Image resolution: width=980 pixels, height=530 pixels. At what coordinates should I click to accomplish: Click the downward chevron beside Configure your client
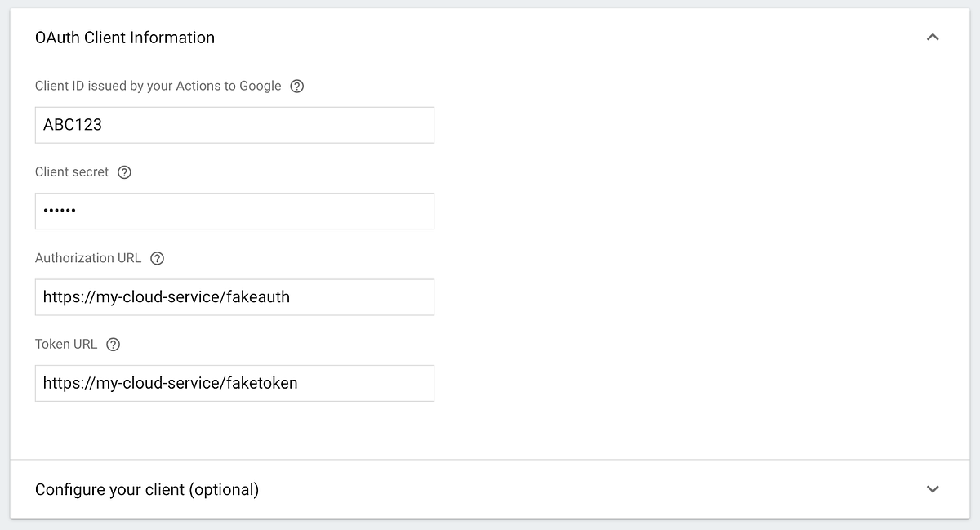(x=933, y=489)
